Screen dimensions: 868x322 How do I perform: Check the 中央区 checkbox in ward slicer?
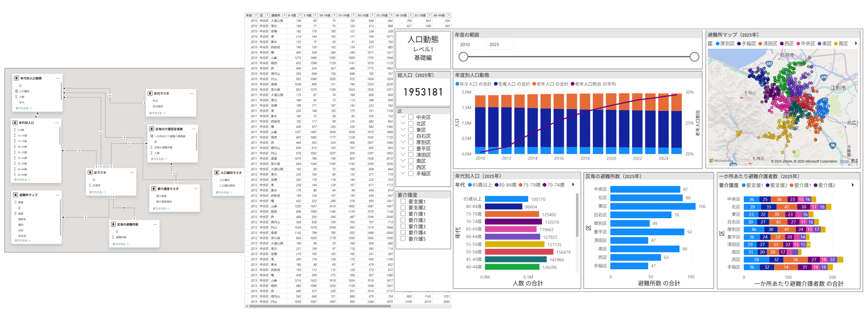(411, 117)
